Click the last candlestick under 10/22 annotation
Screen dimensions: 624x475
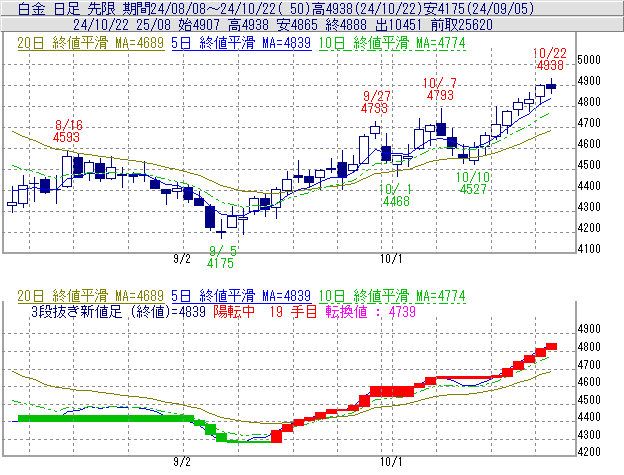[x=551, y=86]
